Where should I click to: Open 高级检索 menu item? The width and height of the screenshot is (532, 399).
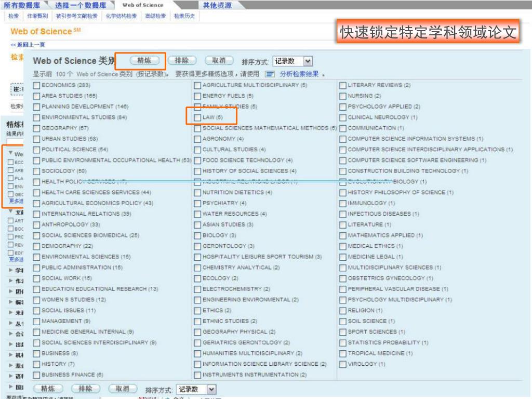(155, 16)
